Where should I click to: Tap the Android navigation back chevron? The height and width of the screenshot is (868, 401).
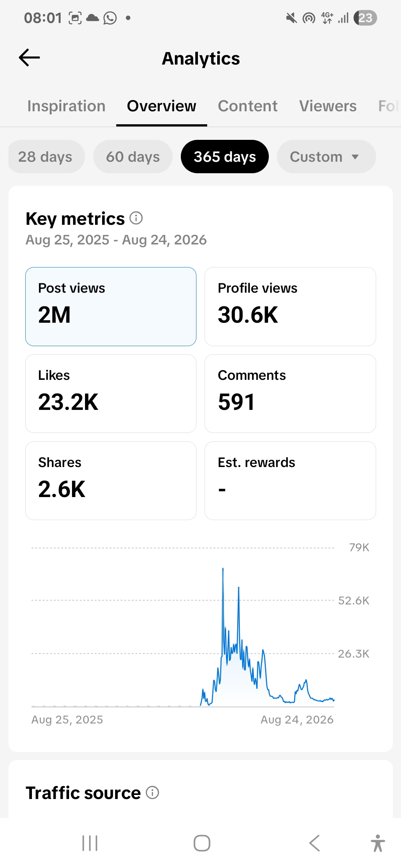point(314,843)
